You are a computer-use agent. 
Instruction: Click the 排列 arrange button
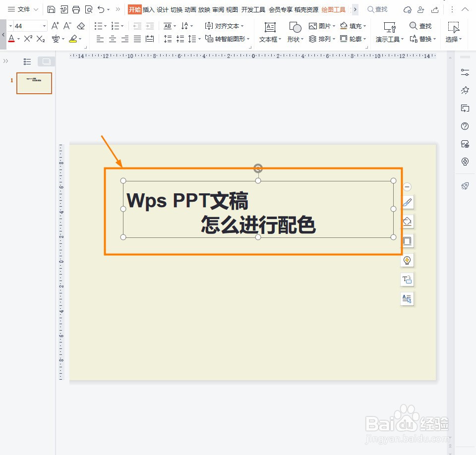click(x=322, y=39)
